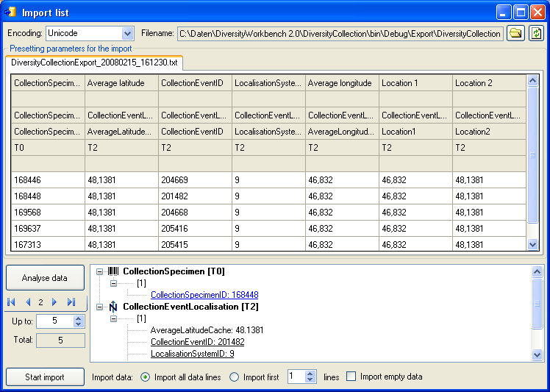Click the Location 2 column header
This screenshot has width=550, height=392.
point(489,83)
